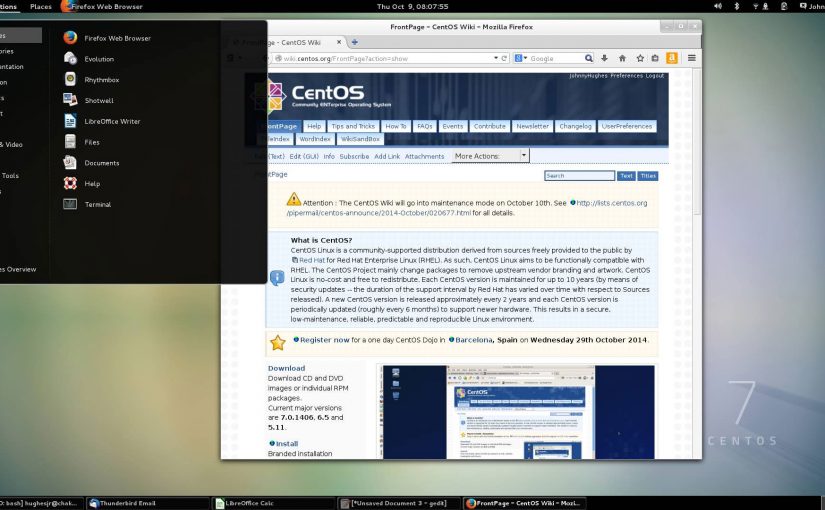The width and height of the screenshot is (825, 510).
Task: Click the clock in the top bar
Action: coord(412,6)
